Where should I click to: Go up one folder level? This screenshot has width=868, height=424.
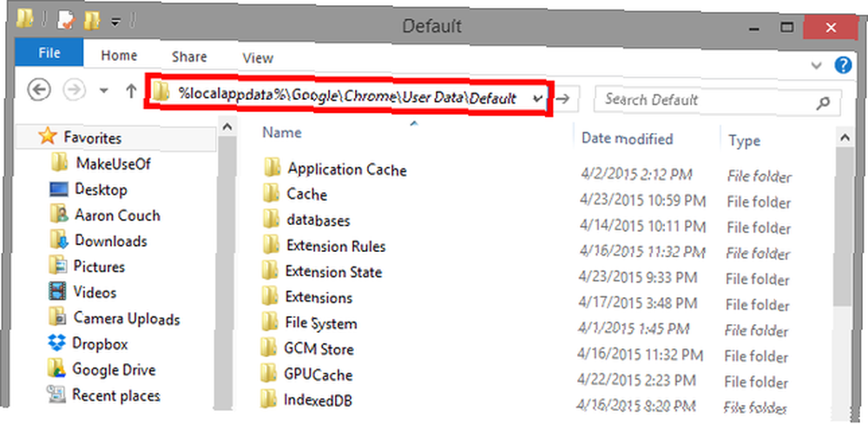click(131, 91)
